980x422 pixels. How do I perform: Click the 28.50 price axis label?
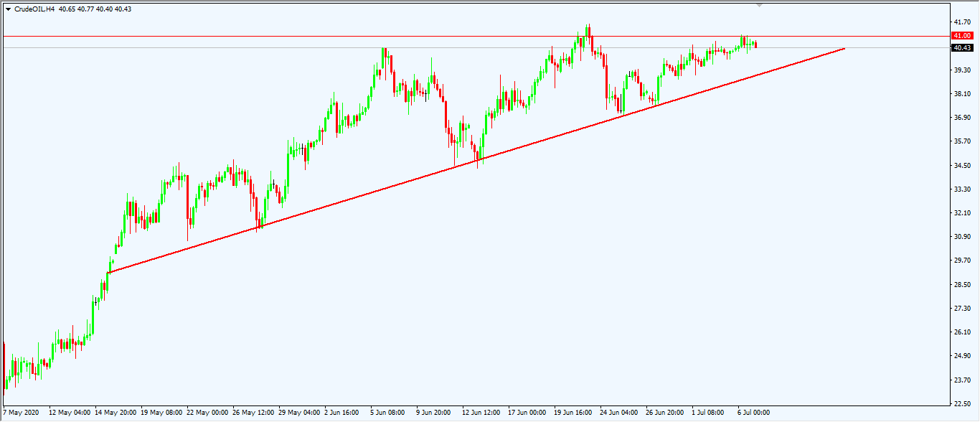point(961,284)
